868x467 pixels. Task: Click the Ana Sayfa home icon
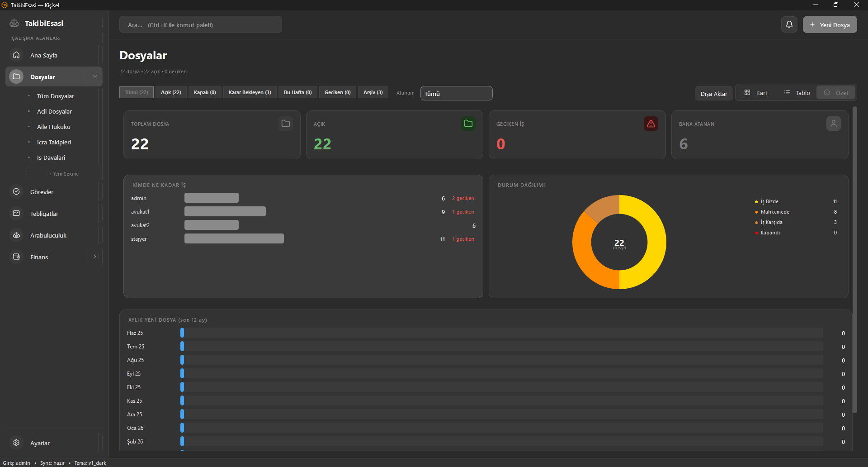(x=16, y=55)
